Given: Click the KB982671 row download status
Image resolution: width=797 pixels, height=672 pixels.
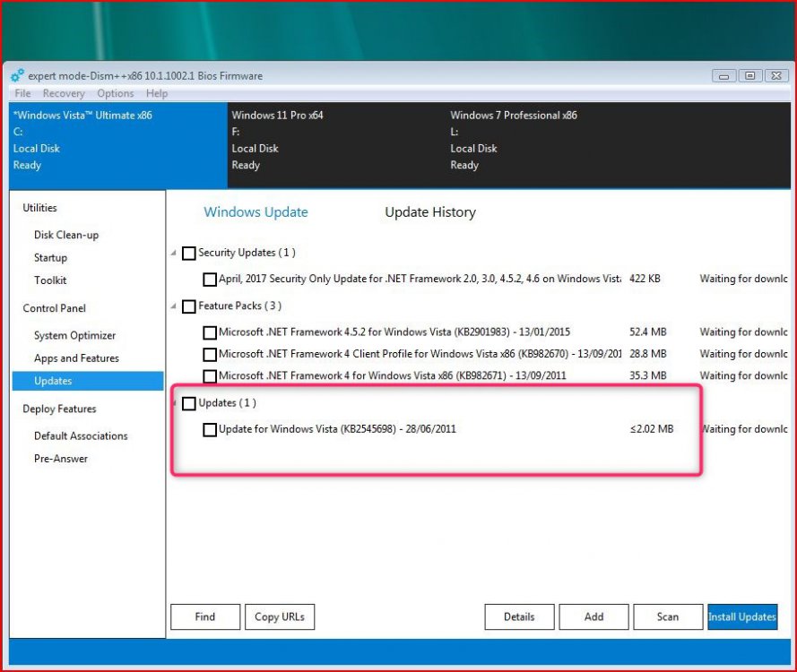Looking at the screenshot, I should 743,375.
